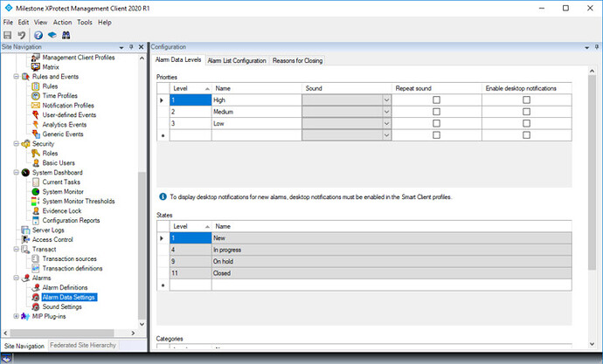Screen dimensions: 603x364
Task: Click the Evidence Lock icon
Action: (35, 210)
